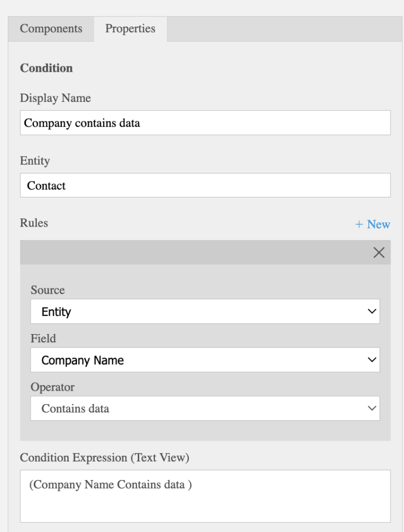This screenshot has height=532, width=404.
Task: Open the Operator dropdown showing Contains data
Action: point(205,408)
